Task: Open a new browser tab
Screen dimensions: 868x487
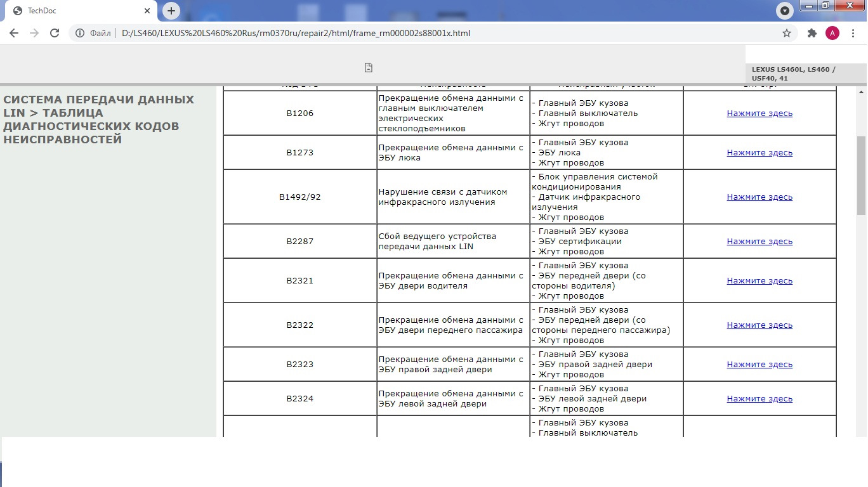Action: pos(171,11)
